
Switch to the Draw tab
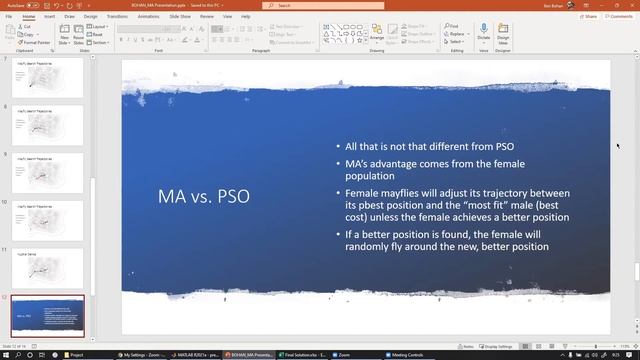69,16
